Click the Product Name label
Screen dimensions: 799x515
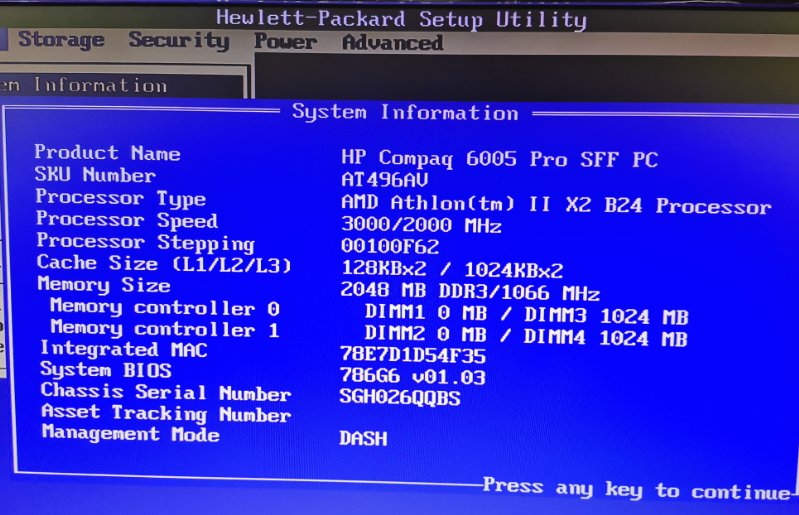108,152
